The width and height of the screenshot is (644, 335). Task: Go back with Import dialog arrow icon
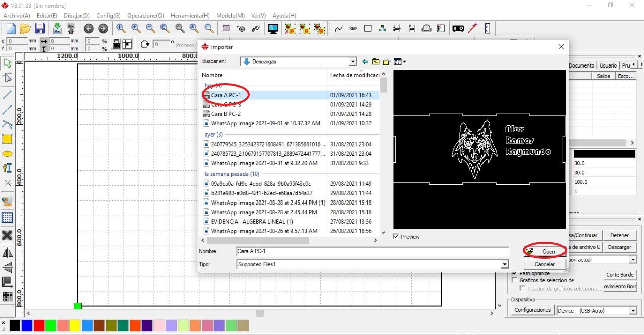pos(365,62)
